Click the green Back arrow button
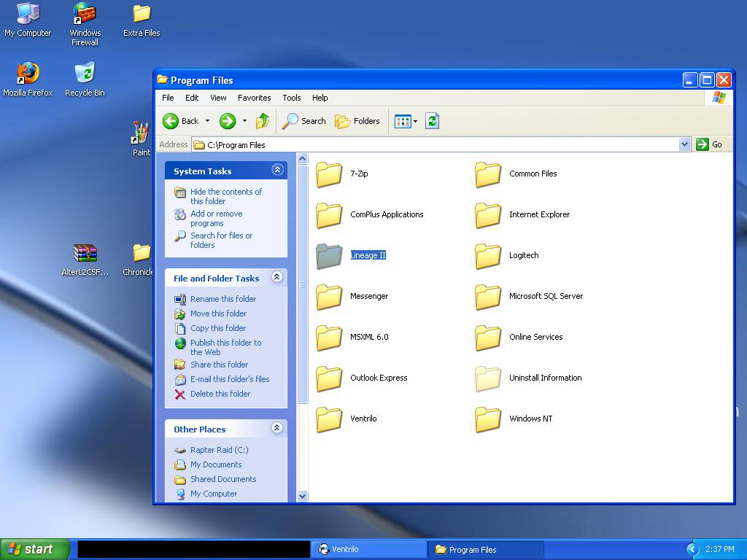This screenshot has width=747, height=560. click(x=171, y=121)
